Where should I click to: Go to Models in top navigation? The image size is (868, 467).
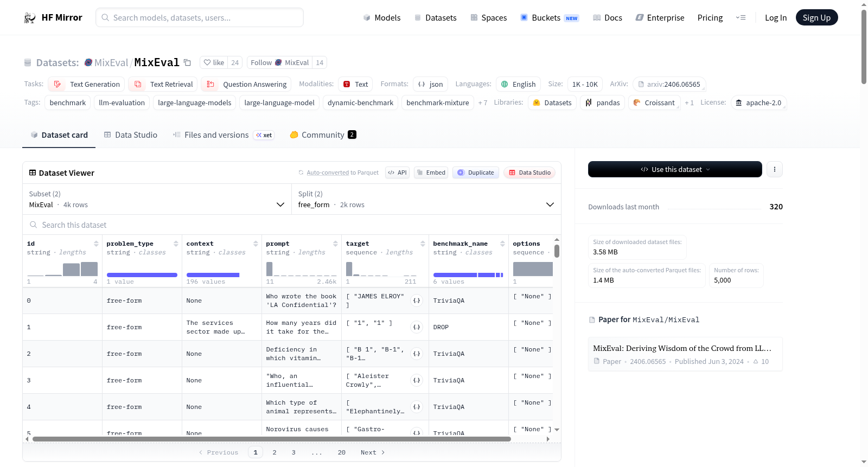(382, 17)
